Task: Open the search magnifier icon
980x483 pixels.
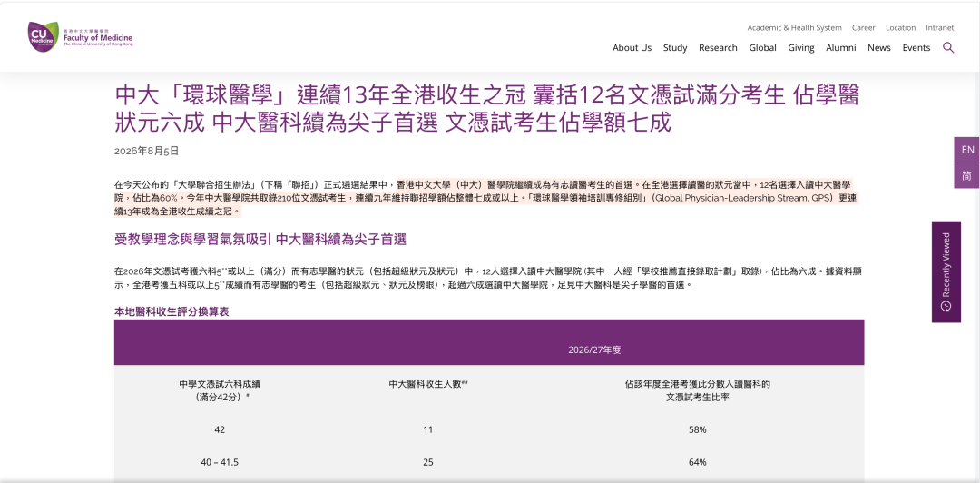Action: [948, 47]
